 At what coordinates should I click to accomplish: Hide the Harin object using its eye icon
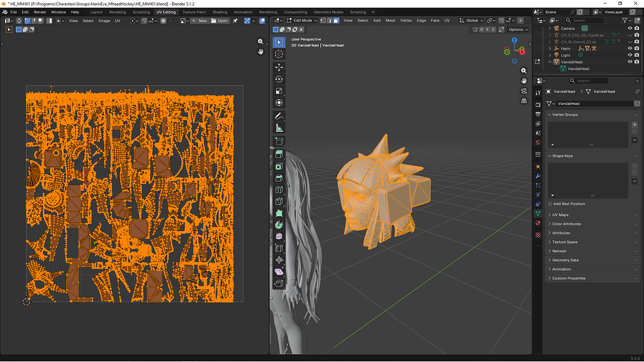tap(630, 48)
